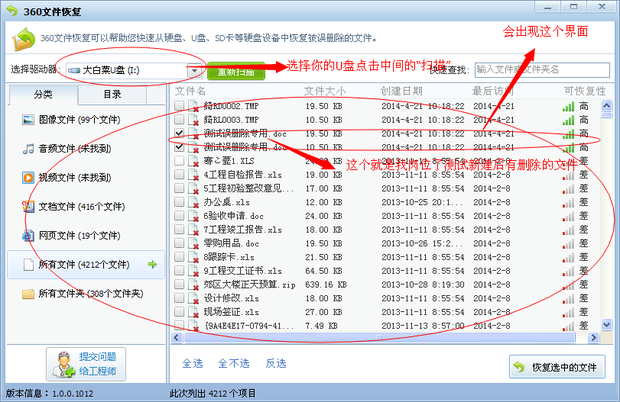This screenshot has width=620, height=402.
Task: Open the drive selection dropdown arrow
Action: [x=194, y=71]
